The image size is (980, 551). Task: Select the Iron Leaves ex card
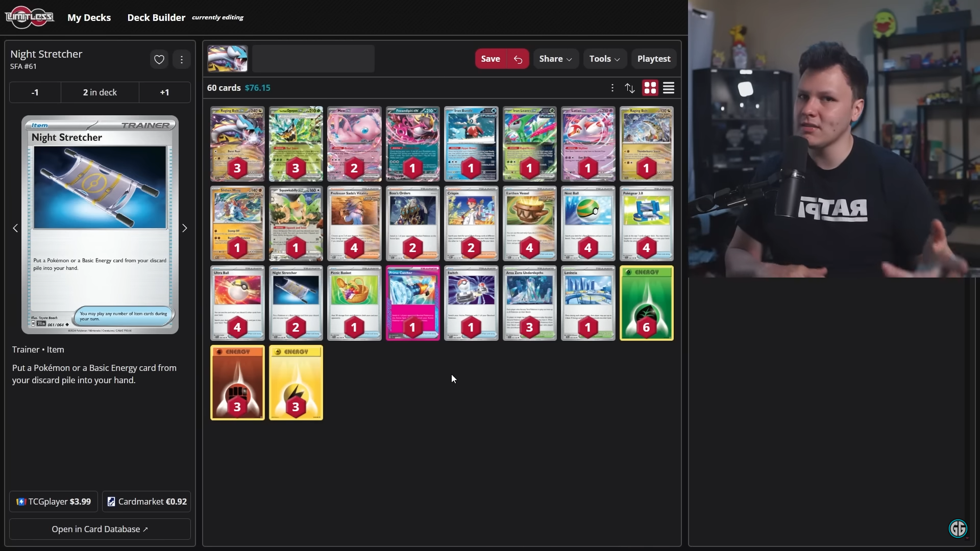530,144
